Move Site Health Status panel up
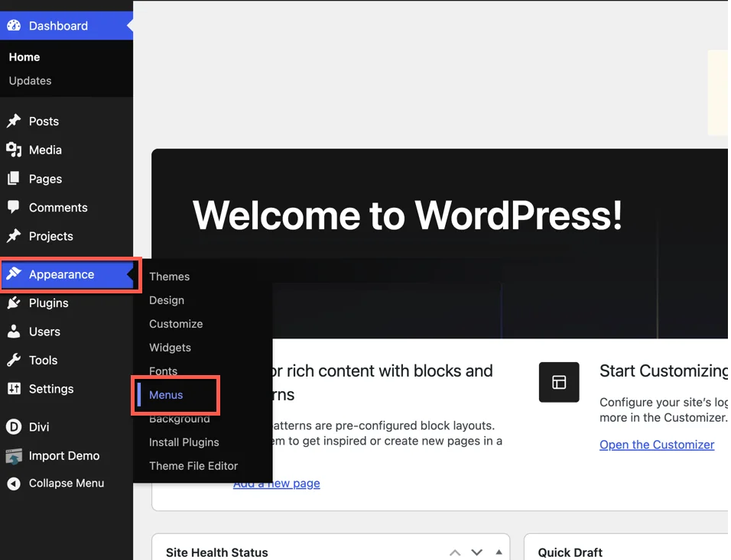The width and height of the screenshot is (731, 560). (x=455, y=552)
